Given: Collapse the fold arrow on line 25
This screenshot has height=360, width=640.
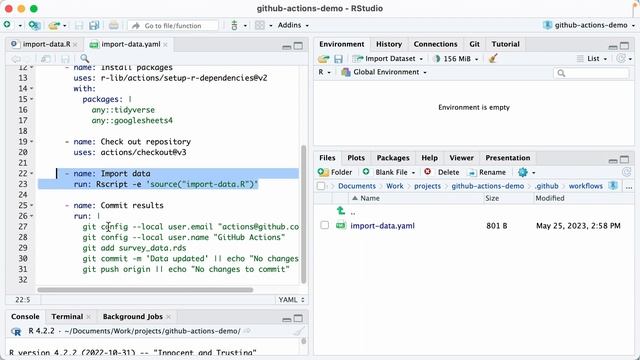Looking at the screenshot, I should coord(31,205).
